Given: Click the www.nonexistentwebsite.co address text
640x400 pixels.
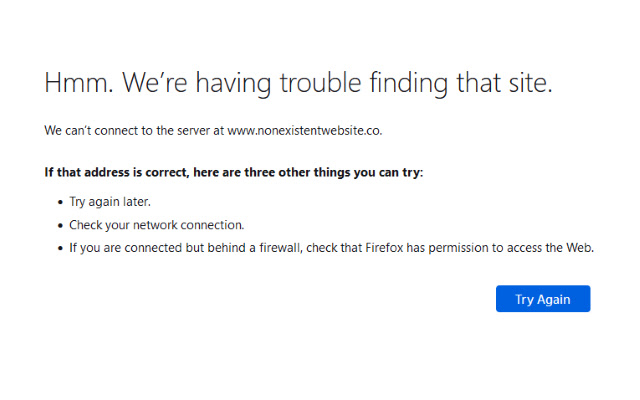Looking at the screenshot, I should 305,131.
